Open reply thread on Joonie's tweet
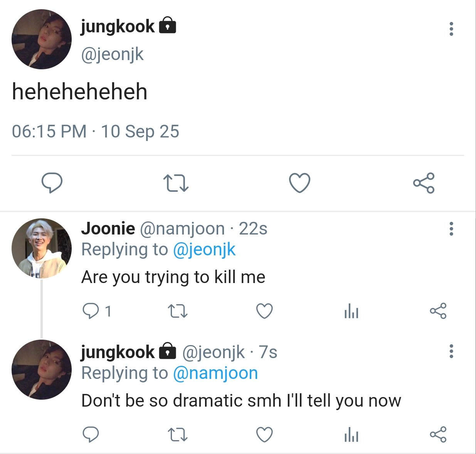 [91, 311]
